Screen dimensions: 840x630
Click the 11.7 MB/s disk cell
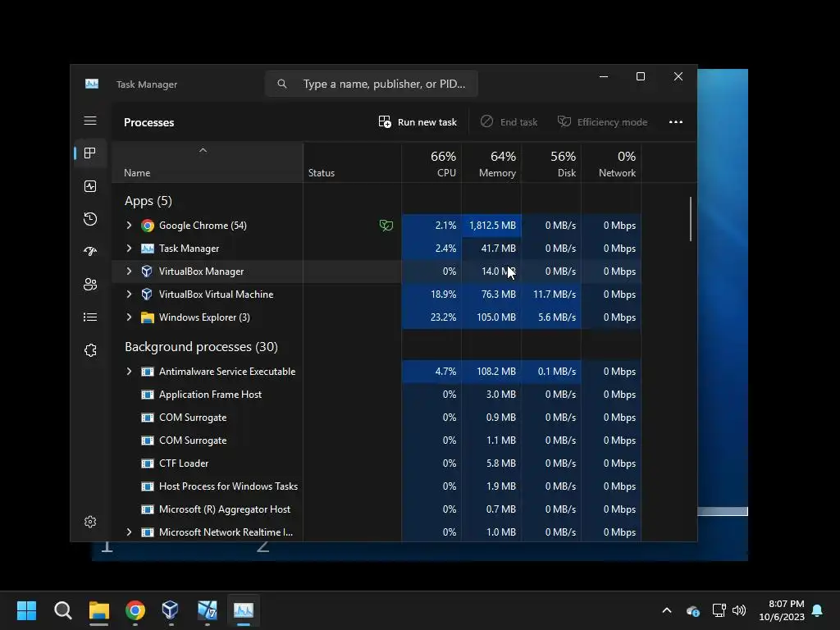[552, 294]
